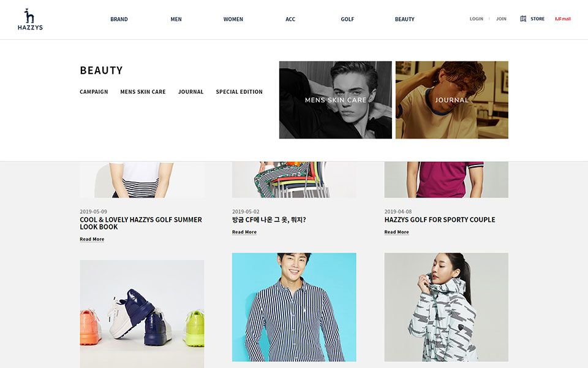
Task: Open the MEN menu
Action: (x=176, y=19)
